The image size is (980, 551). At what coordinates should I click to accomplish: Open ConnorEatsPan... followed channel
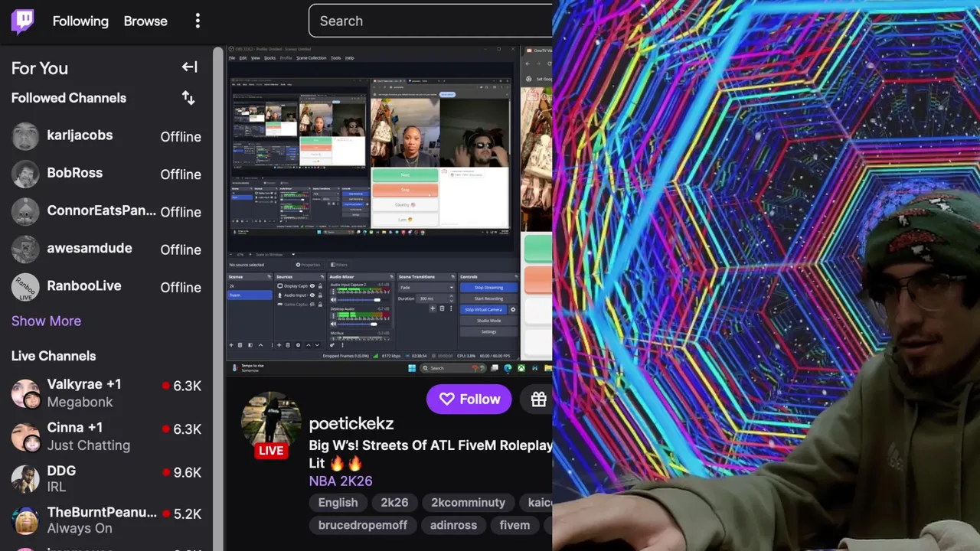coord(106,211)
